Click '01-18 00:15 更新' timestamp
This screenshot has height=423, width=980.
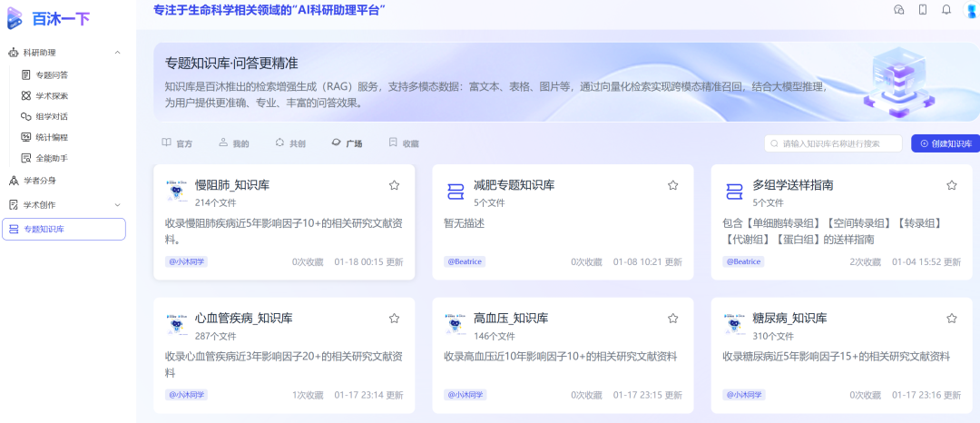tap(368, 261)
